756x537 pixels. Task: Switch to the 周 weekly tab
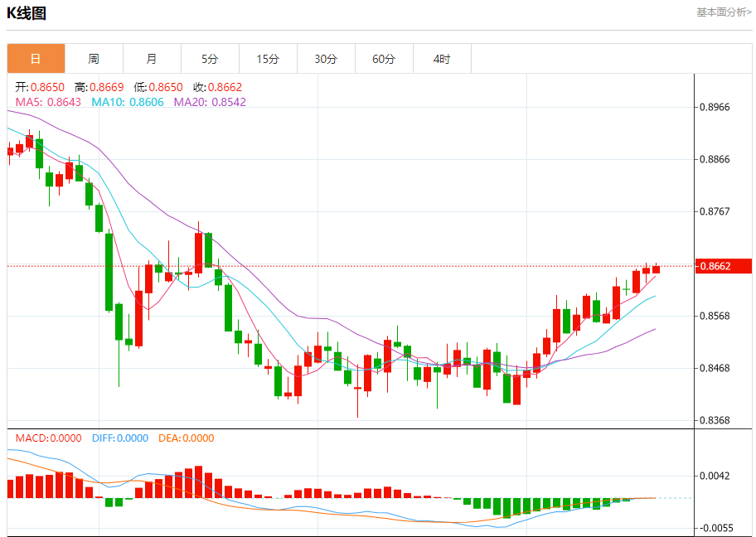[x=94, y=59]
